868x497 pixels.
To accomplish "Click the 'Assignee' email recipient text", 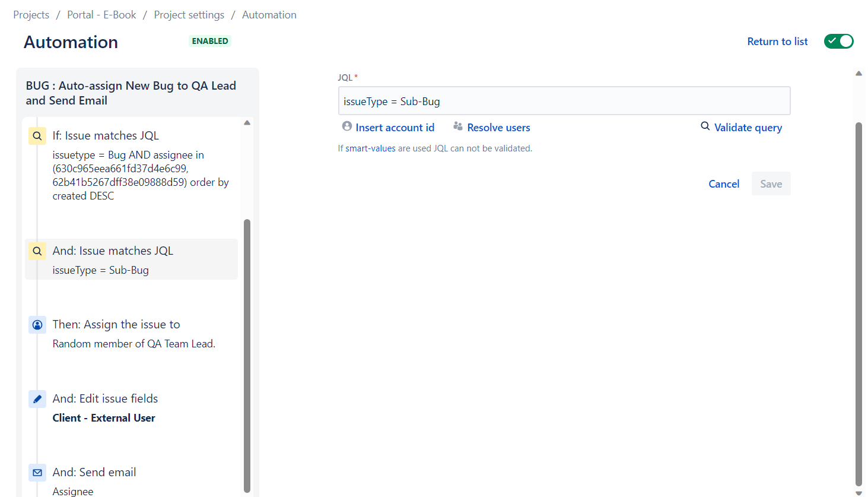I will click(73, 492).
